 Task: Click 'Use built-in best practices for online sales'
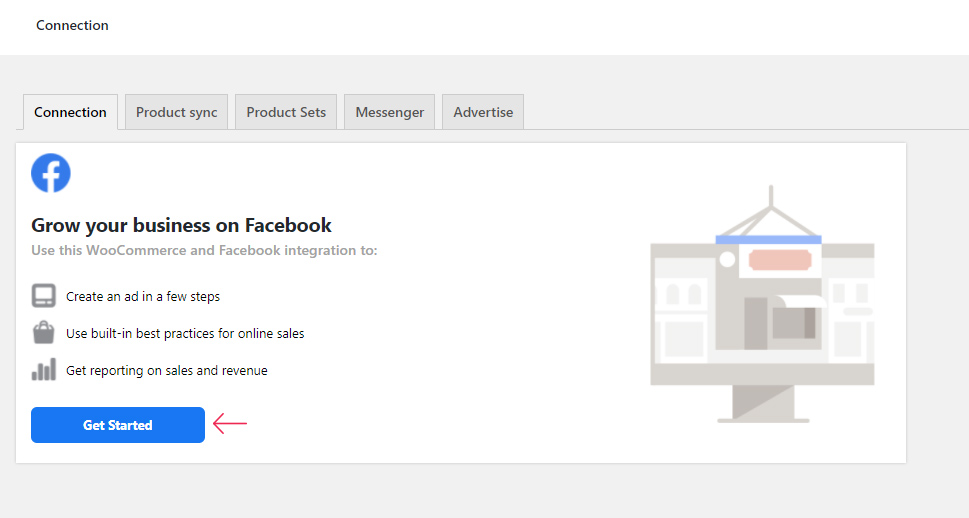coord(185,334)
